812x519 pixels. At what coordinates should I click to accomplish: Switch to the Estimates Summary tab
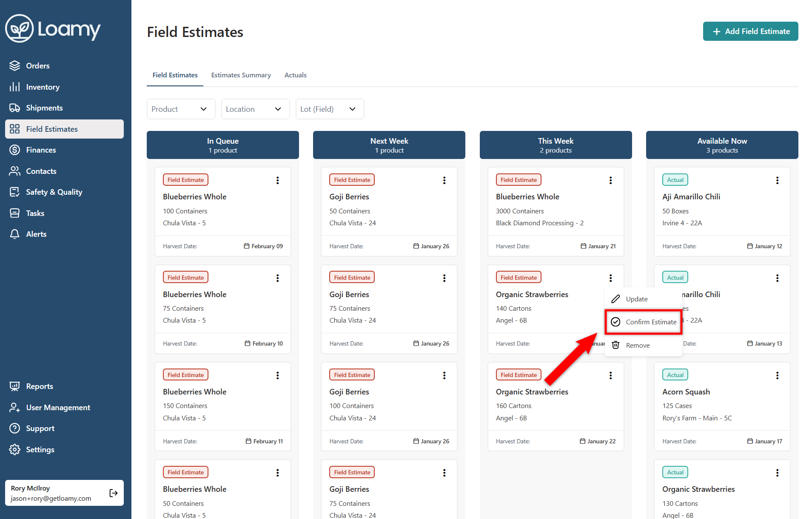pyautogui.click(x=241, y=75)
